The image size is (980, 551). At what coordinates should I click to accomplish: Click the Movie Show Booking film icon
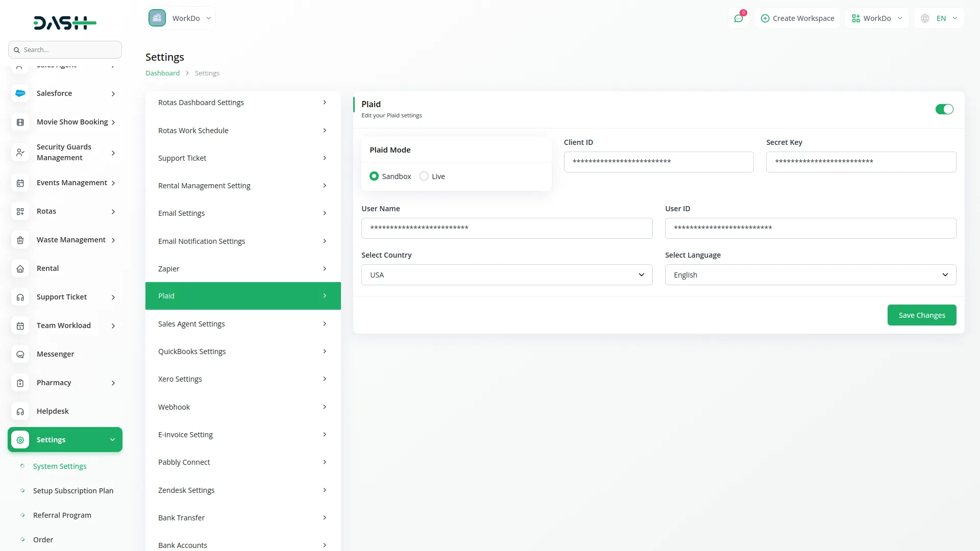coord(20,122)
